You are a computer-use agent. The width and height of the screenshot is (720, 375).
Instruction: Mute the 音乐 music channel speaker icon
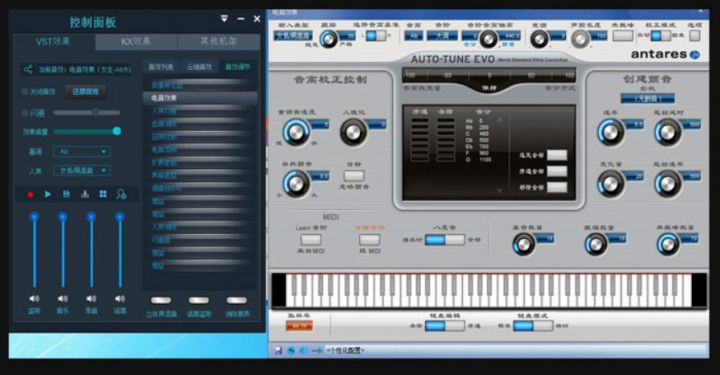click(63, 299)
